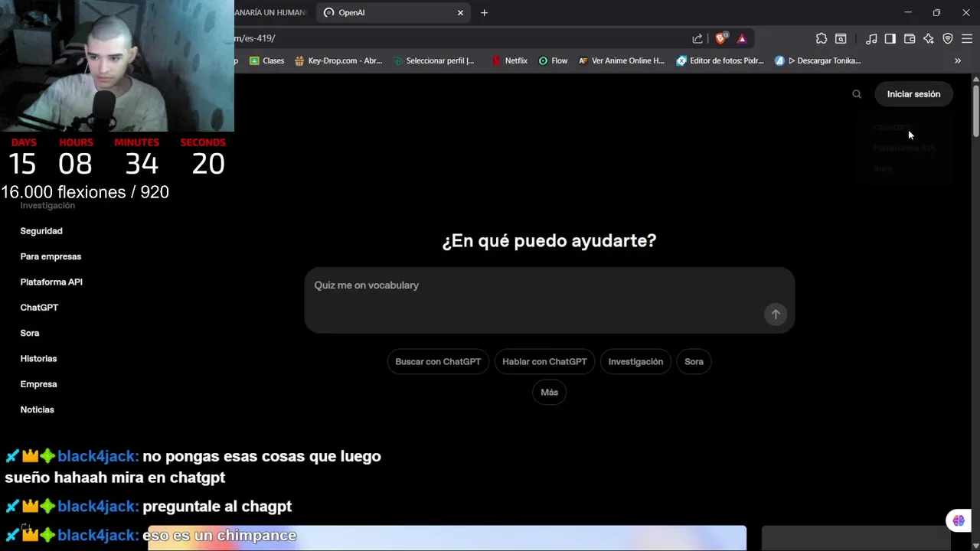Screen dimensions: 980x551
Task: Open the Leo AI sparkle icon
Action: pyautogui.click(x=929, y=38)
